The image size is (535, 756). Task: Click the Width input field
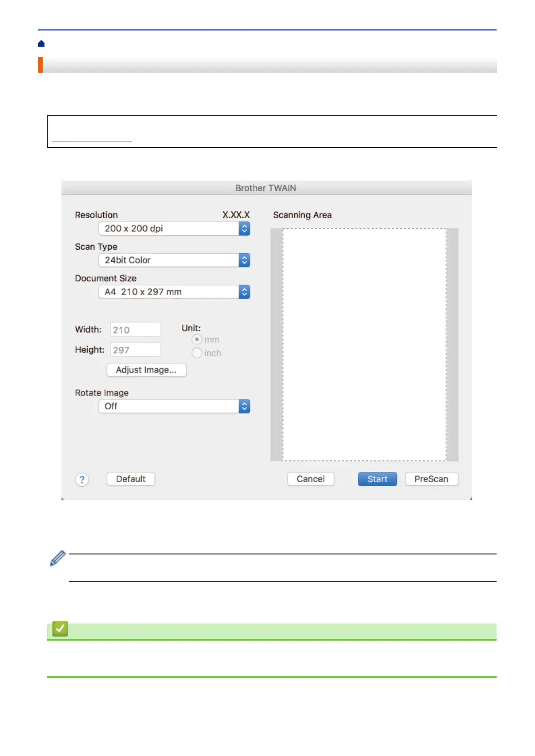[136, 330]
